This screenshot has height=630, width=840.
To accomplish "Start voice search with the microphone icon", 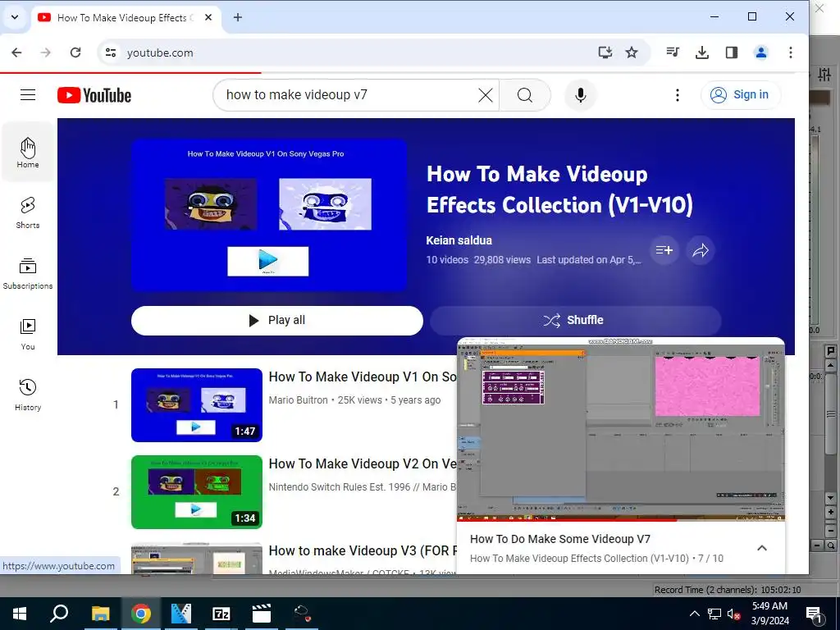I will coord(580,95).
